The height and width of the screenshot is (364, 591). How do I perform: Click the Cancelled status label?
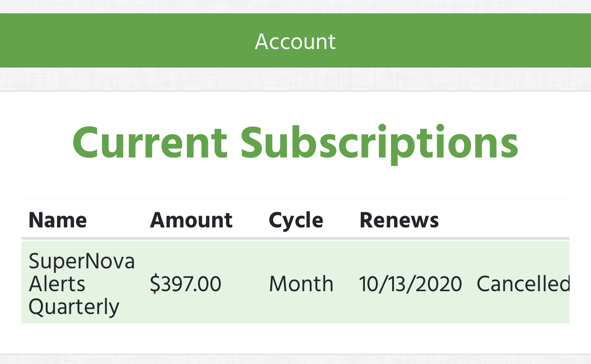tap(523, 284)
